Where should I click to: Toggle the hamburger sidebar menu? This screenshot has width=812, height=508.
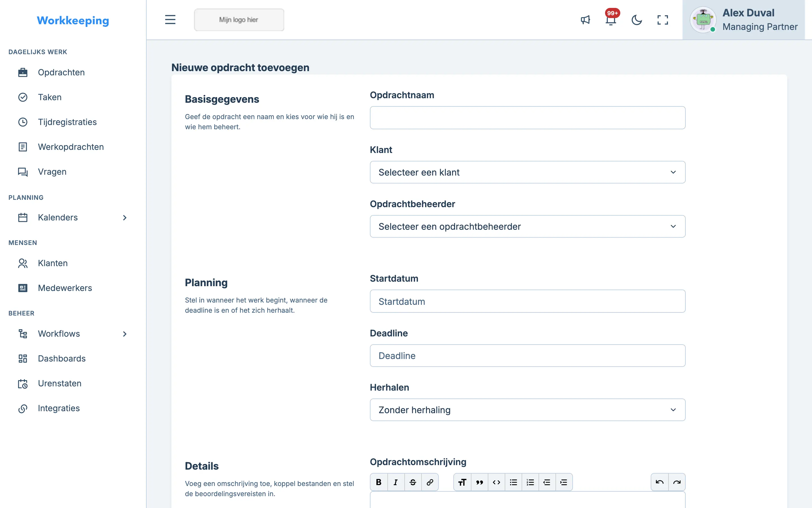[170, 19]
